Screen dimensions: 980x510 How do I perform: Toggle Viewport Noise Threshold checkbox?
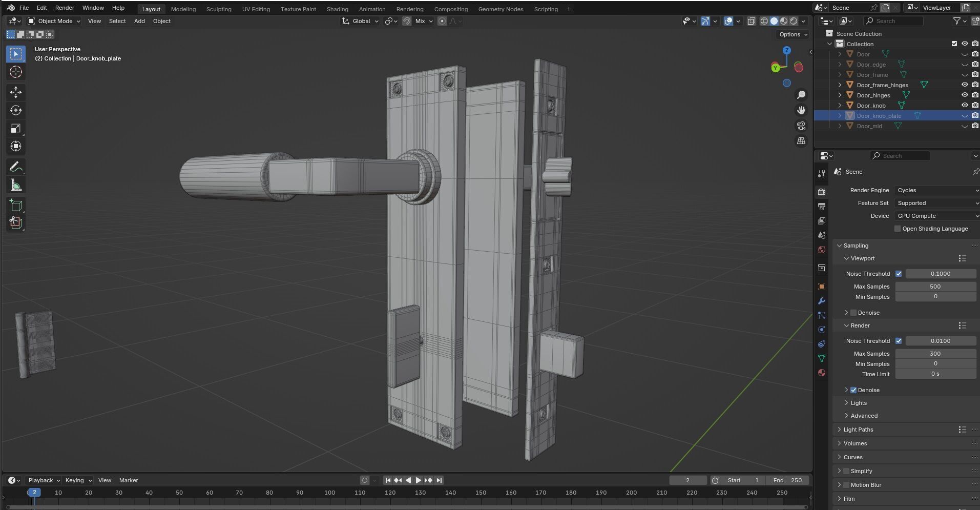(x=899, y=274)
